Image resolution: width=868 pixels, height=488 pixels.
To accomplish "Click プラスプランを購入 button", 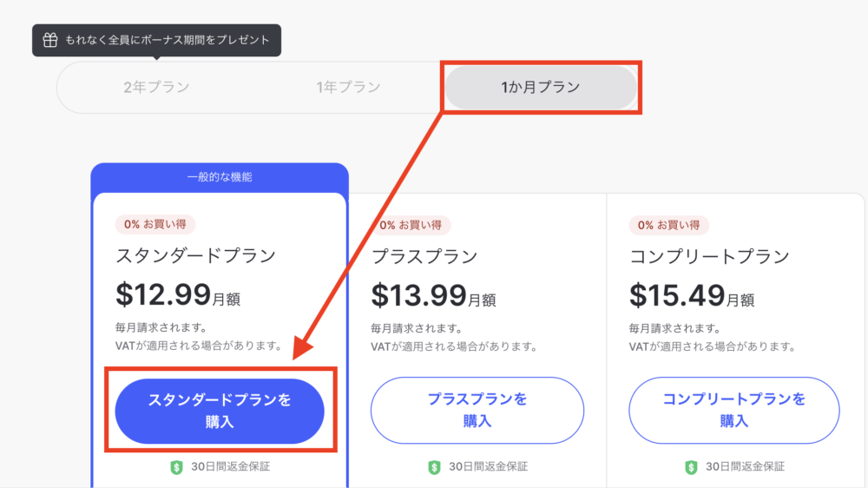I will (477, 411).
